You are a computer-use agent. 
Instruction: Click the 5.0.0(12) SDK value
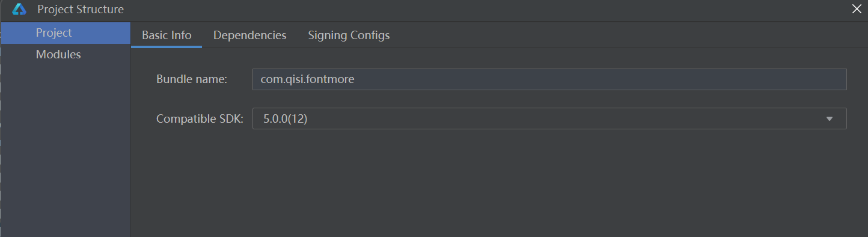(285, 119)
